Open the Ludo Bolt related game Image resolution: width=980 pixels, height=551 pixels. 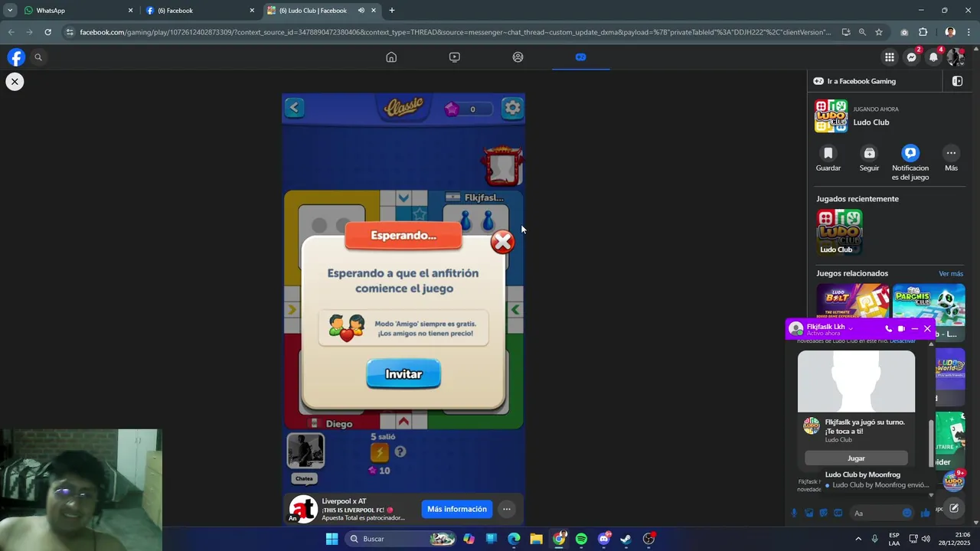tap(852, 302)
